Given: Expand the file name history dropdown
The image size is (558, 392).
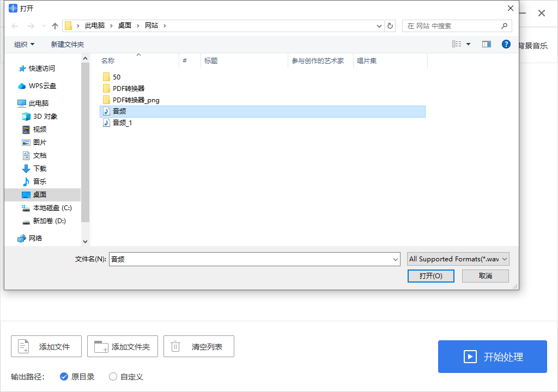Looking at the screenshot, I should pos(396,259).
